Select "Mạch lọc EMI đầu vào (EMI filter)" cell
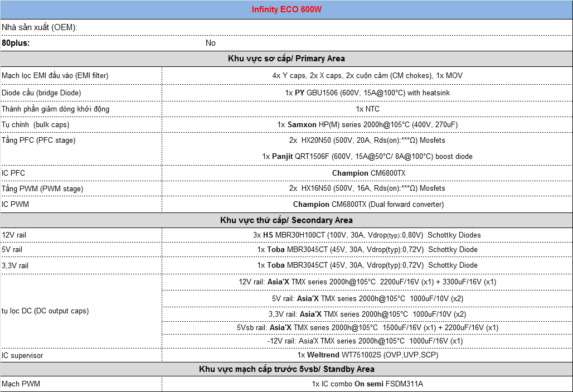Screen dimensions: 573x392 [x=81, y=76]
